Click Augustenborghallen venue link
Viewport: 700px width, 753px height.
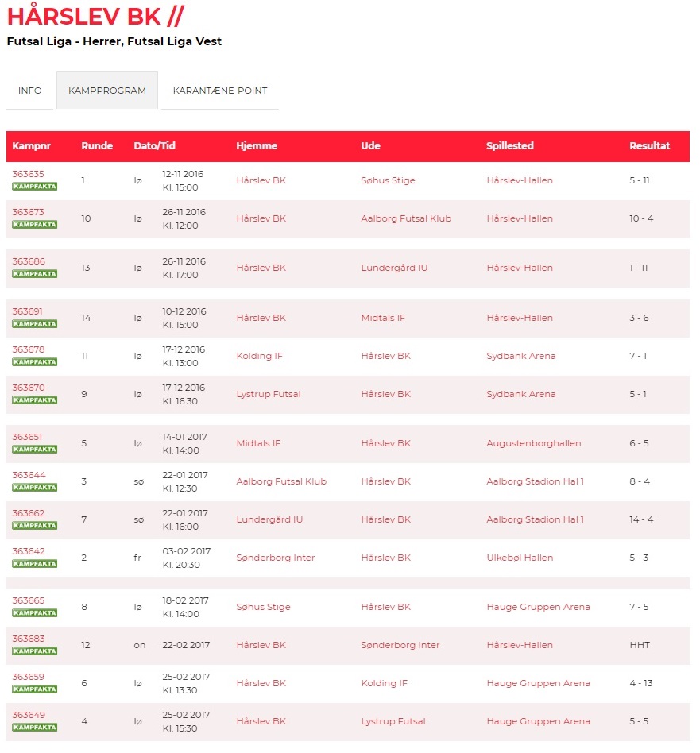coord(533,443)
